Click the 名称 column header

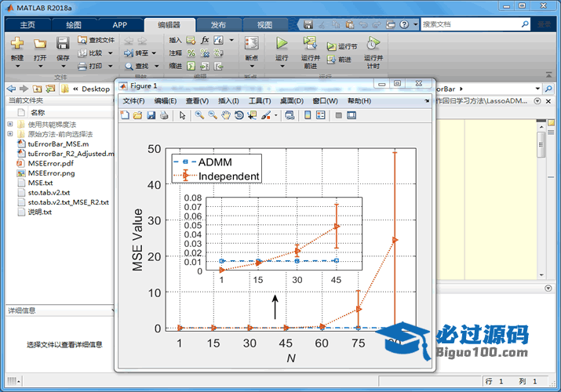tap(38, 113)
